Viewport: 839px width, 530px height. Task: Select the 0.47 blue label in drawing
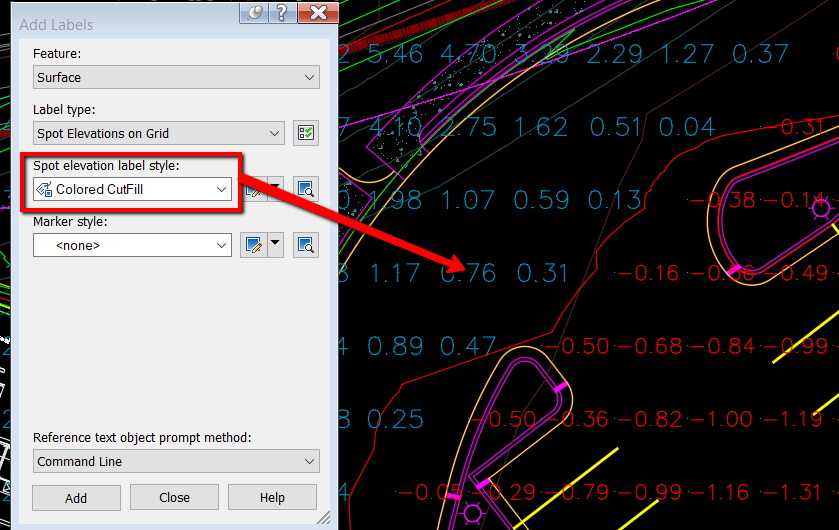pos(468,347)
